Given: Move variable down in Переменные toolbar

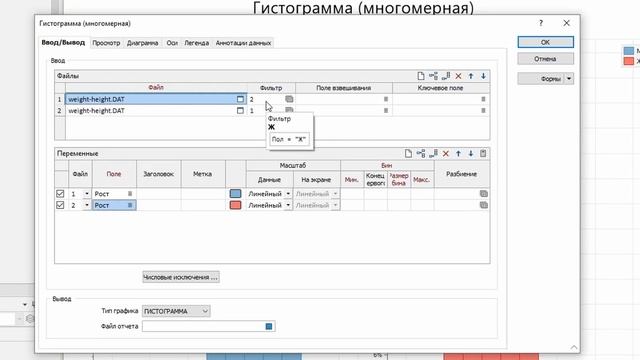Looking at the screenshot, I should pos(471,153).
